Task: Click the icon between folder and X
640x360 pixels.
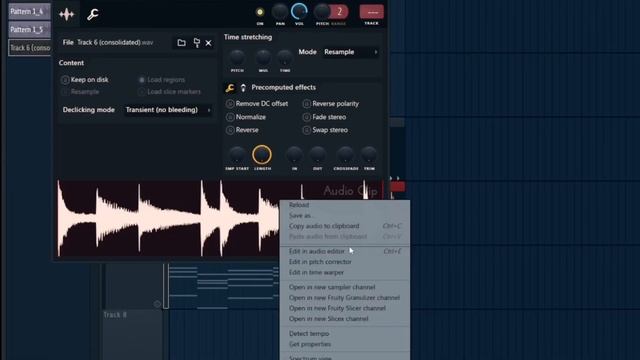Action: [x=196, y=42]
